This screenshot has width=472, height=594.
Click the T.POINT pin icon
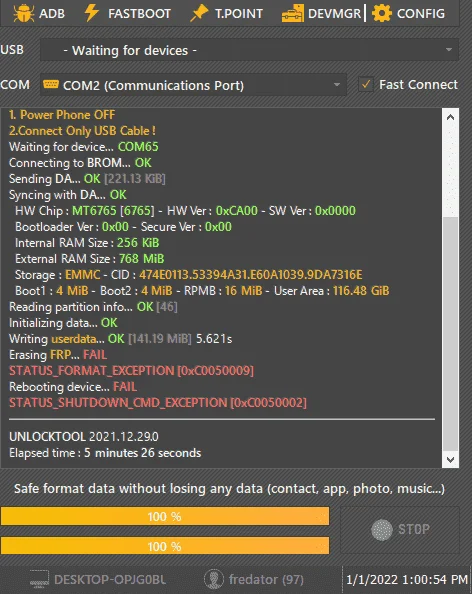(199, 13)
